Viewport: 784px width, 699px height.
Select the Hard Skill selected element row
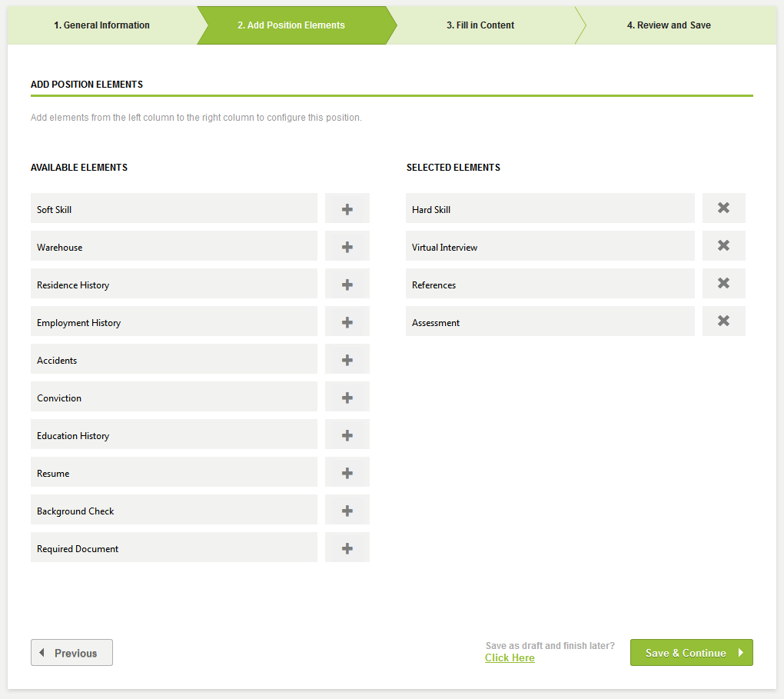pyautogui.click(x=550, y=208)
